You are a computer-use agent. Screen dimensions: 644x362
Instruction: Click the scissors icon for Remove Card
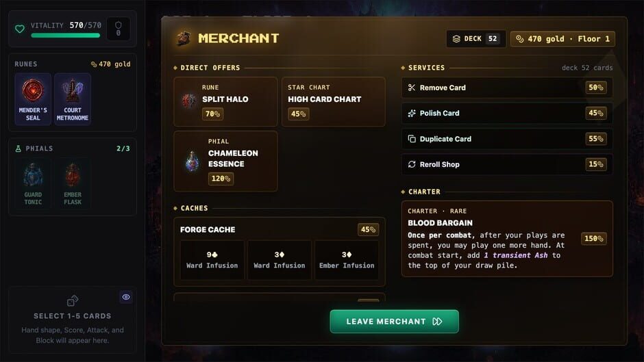(412, 88)
